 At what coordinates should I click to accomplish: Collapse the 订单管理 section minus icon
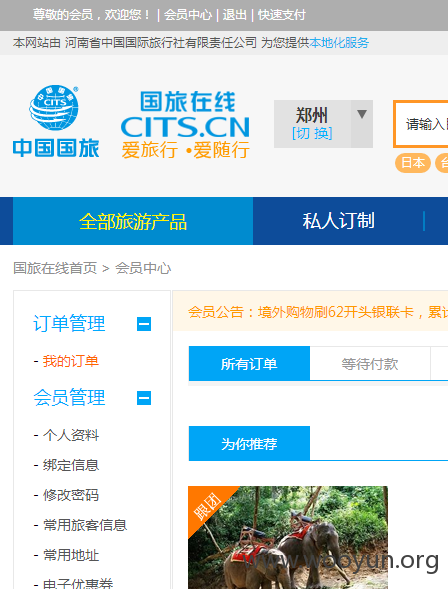pyautogui.click(x=144, y=324)
